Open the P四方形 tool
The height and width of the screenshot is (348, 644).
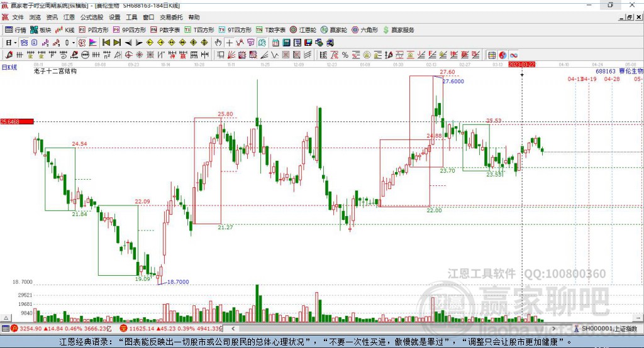[x=94, y=30]
